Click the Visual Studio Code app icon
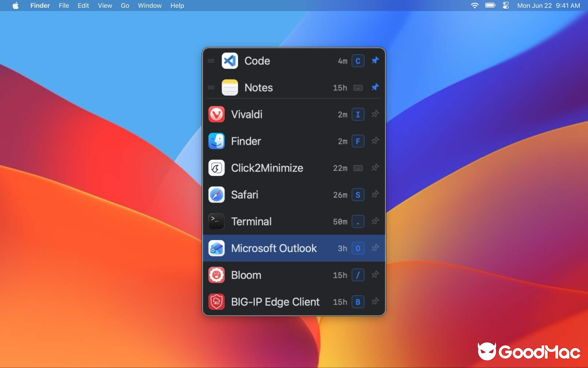The height and width of the screenshot is (368, 588). tap(230, 61)
